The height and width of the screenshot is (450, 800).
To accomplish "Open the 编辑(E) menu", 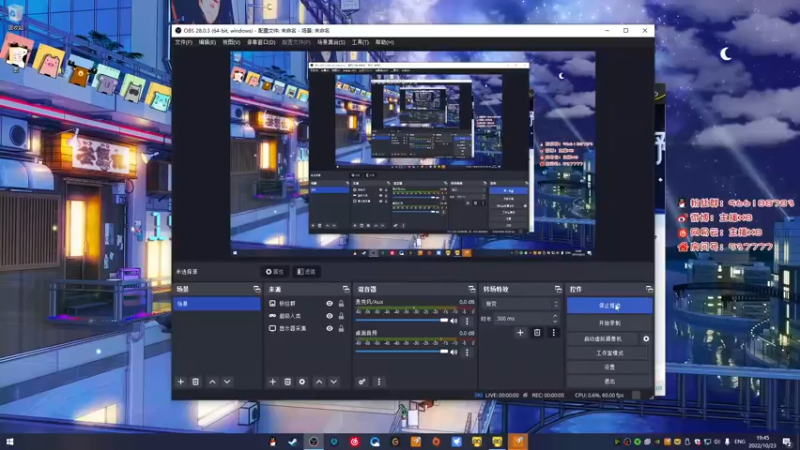I will [x=207, y=42].
